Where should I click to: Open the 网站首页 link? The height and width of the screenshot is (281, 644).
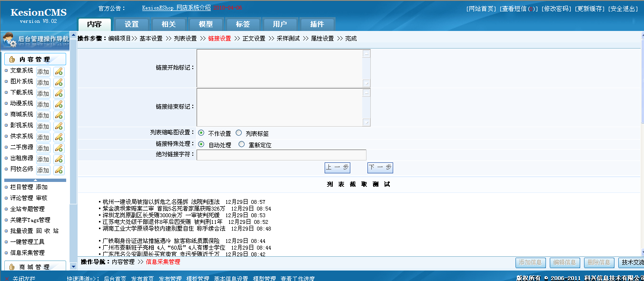481,9
